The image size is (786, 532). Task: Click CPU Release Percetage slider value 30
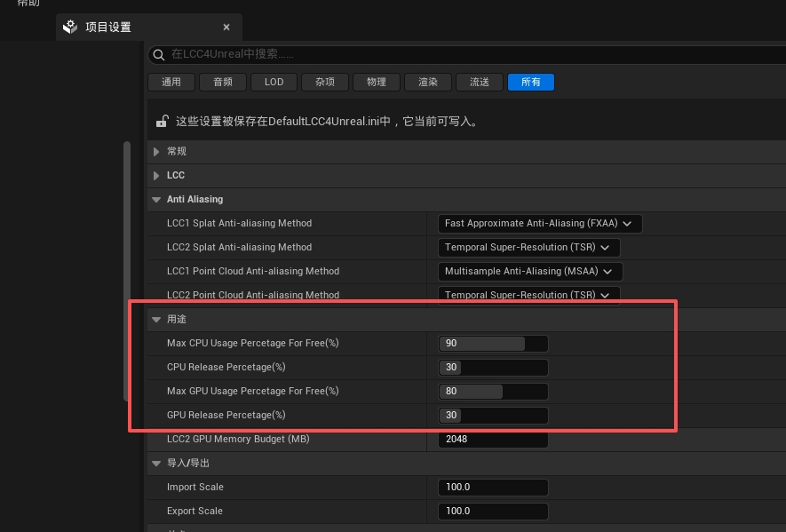tap(493, 368)
